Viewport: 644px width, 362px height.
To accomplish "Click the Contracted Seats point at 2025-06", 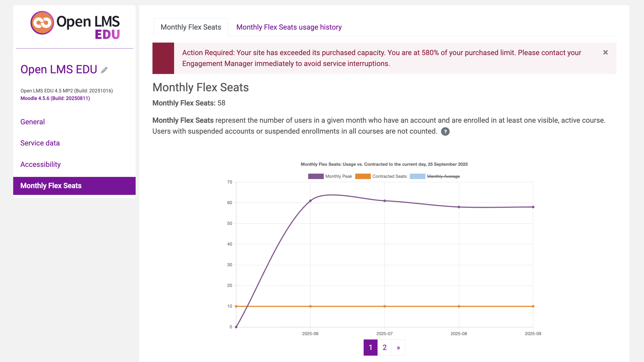I will (x=310, y=306).
